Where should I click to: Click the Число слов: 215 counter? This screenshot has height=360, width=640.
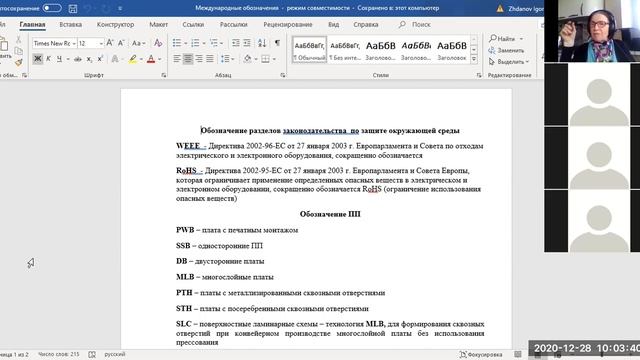tap(59, 354)
